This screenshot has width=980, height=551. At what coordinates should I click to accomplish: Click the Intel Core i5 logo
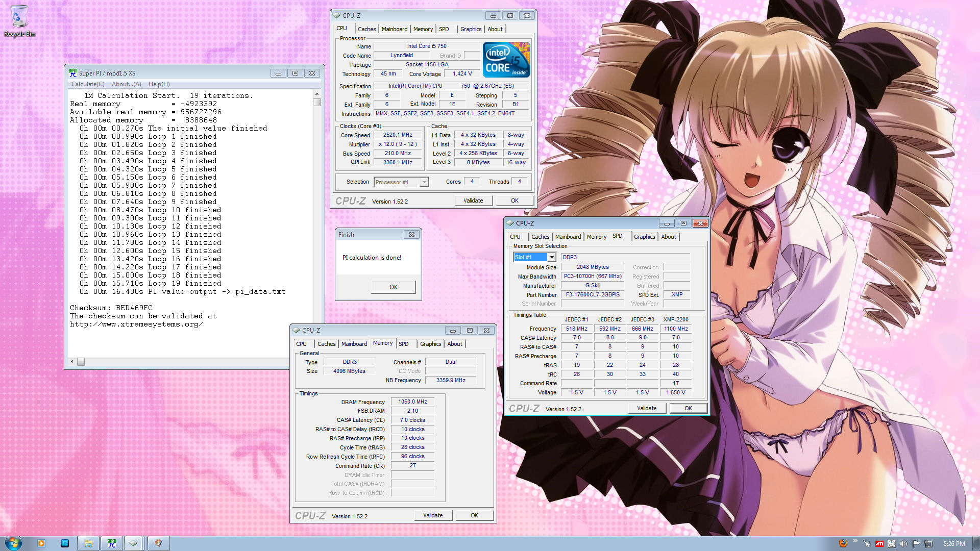(507, 60)
